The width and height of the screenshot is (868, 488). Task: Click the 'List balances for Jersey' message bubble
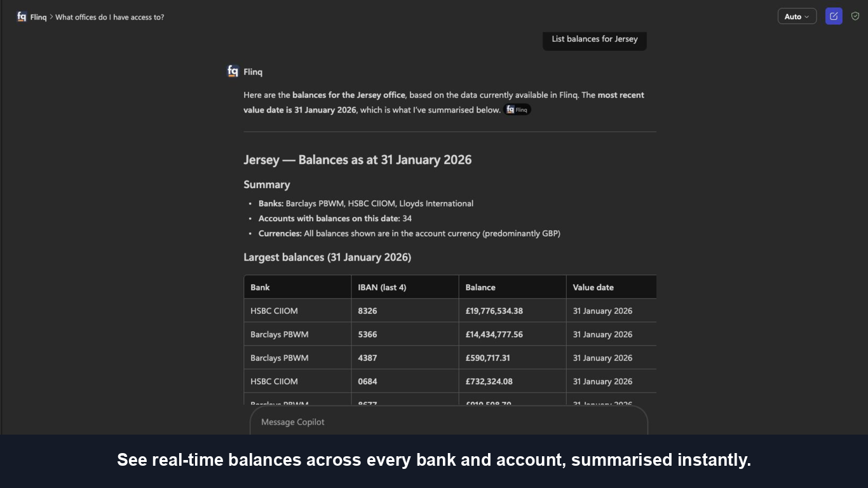click(x=595, y=39)
